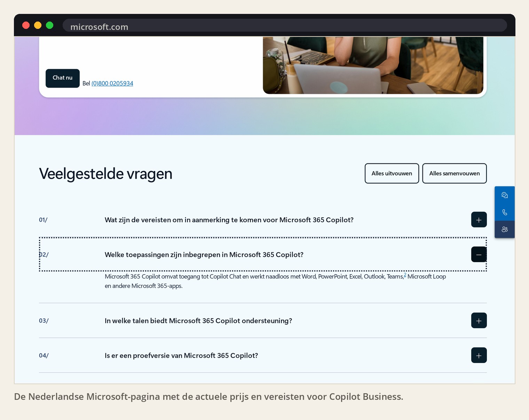Click the Veelgestelde vragen heading
The image size is (529, 420).
point(105,174)
